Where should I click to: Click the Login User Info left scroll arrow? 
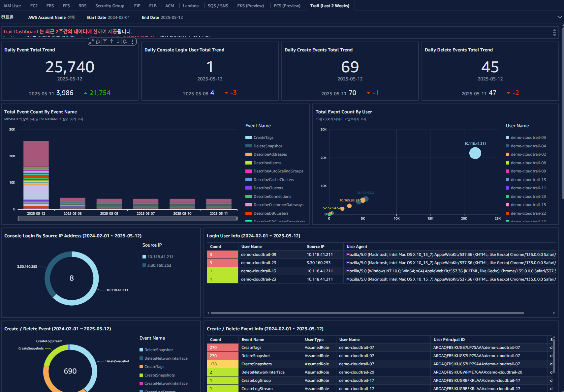tap(208, 313)
